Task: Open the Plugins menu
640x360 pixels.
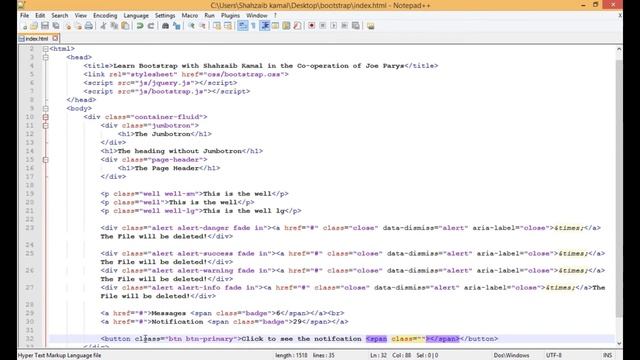Action: (x=230, y=16)
